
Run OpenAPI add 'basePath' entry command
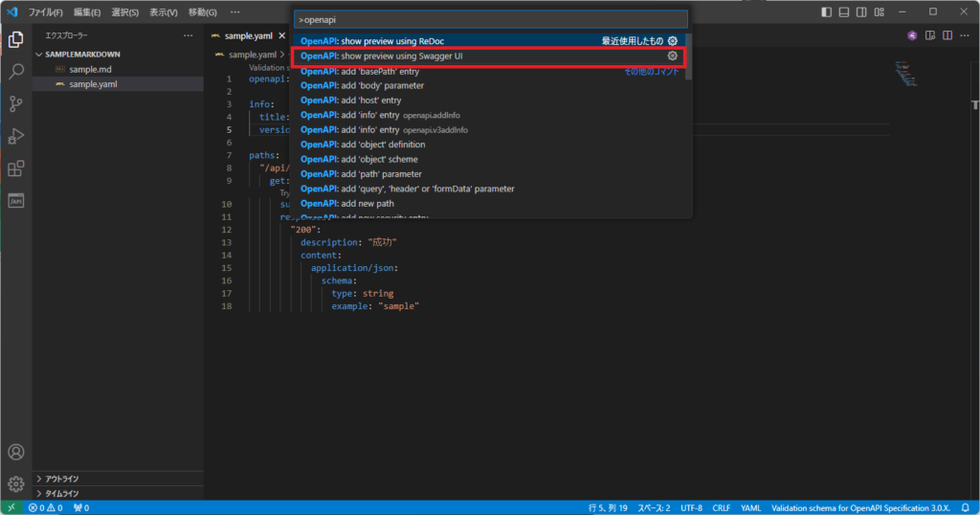tap(489, 71)
